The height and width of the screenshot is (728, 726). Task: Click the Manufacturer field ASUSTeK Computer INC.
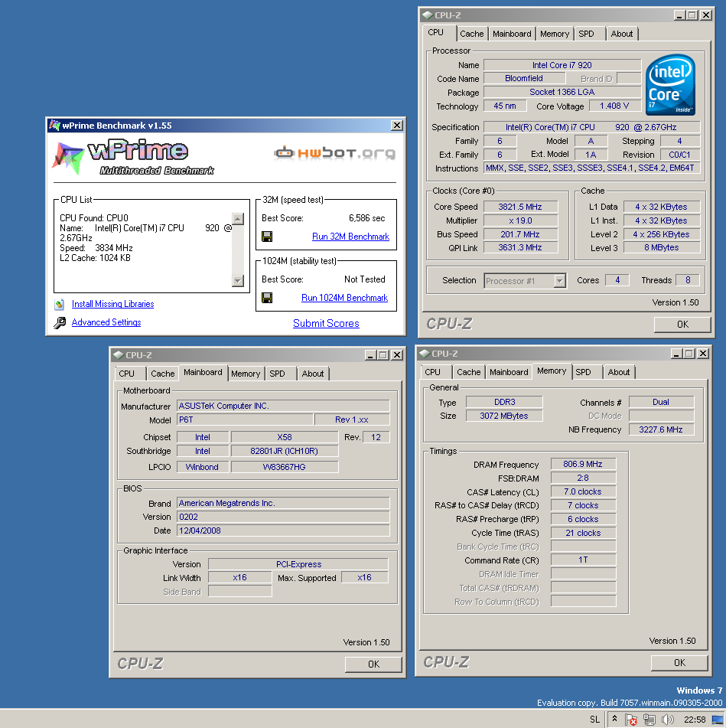pyautogui.click(x=283, y=406)
